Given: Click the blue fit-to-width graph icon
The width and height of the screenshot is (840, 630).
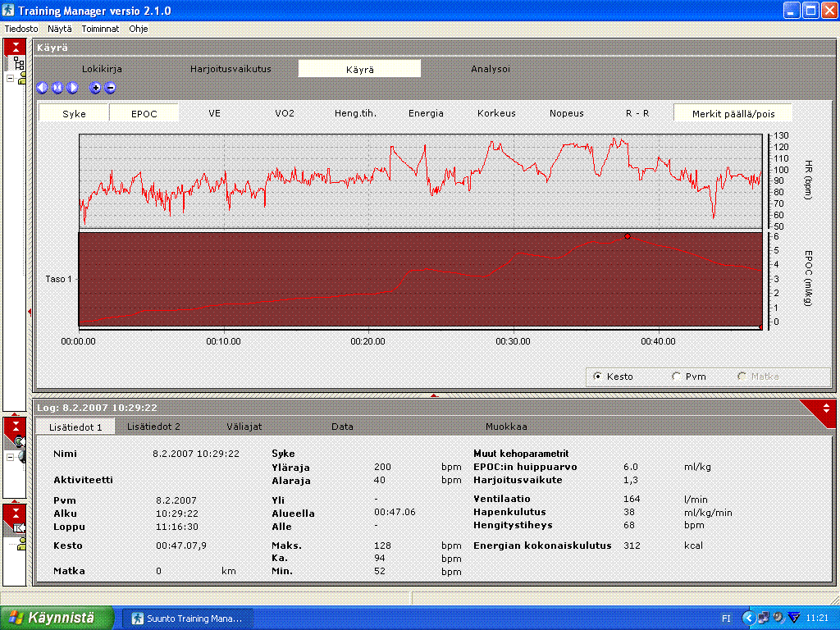Looking at the screenshot, I should click(57, 88).
